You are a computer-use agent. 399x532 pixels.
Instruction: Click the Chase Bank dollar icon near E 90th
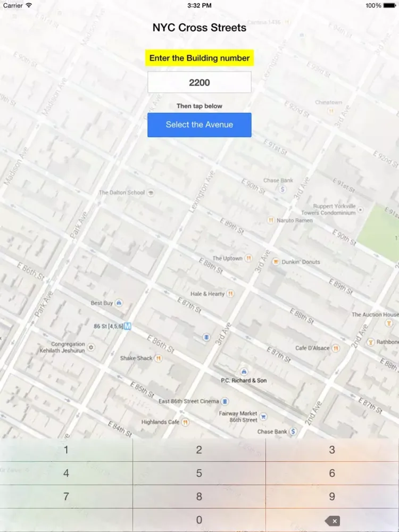click(x=282, y=189)
